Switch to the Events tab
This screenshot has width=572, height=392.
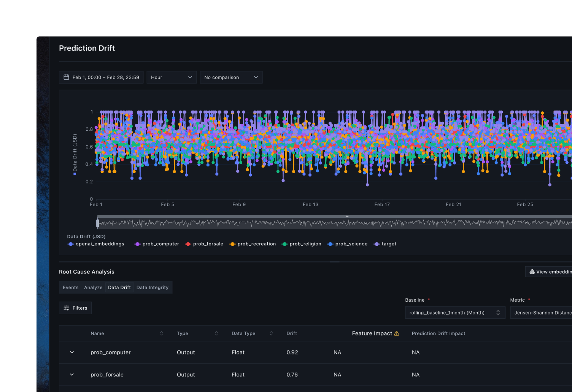pos(71,288)
